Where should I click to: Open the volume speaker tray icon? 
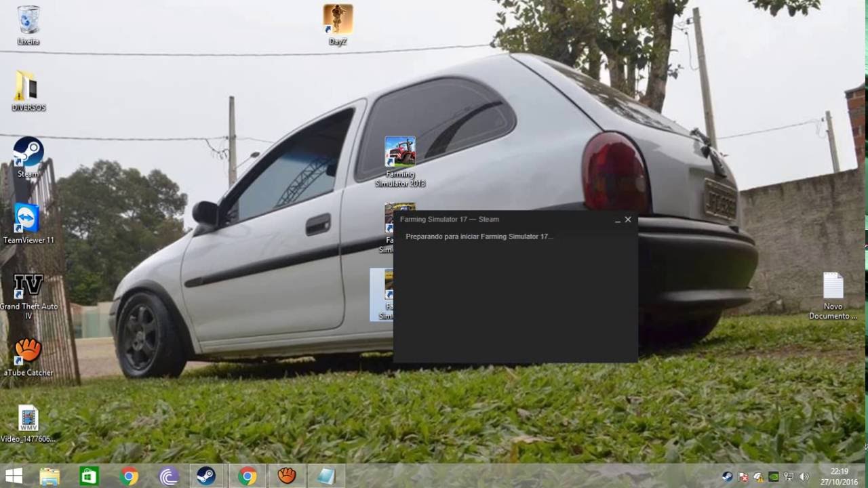click(x=804, y=476)
